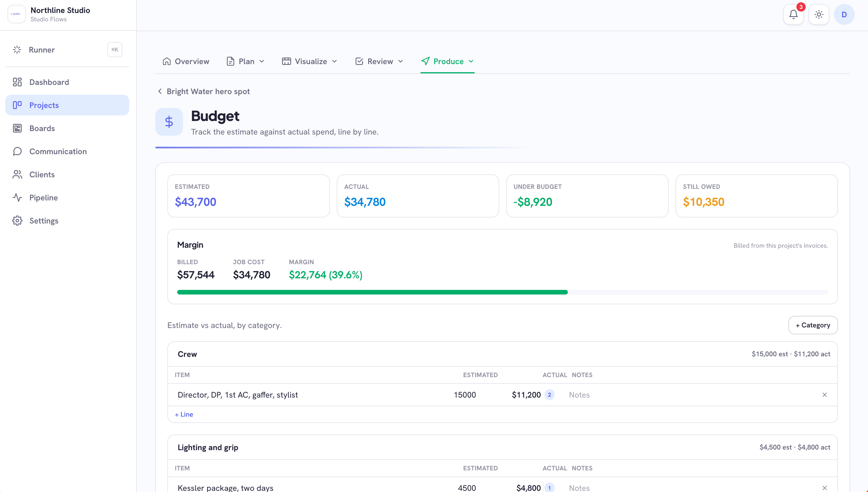Click the Under Budget -$8,920 card
This screenshot has width=868, height=492.
coord(587,196)
